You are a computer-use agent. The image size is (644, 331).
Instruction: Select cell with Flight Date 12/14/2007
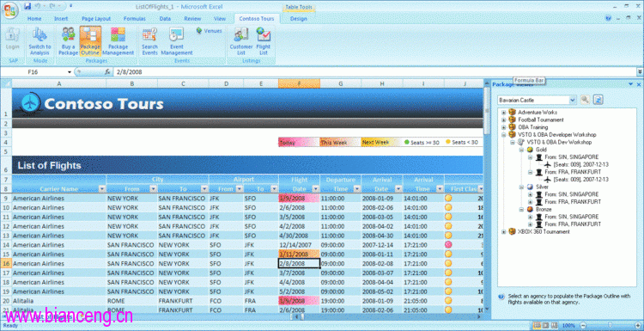coord(299,245)
